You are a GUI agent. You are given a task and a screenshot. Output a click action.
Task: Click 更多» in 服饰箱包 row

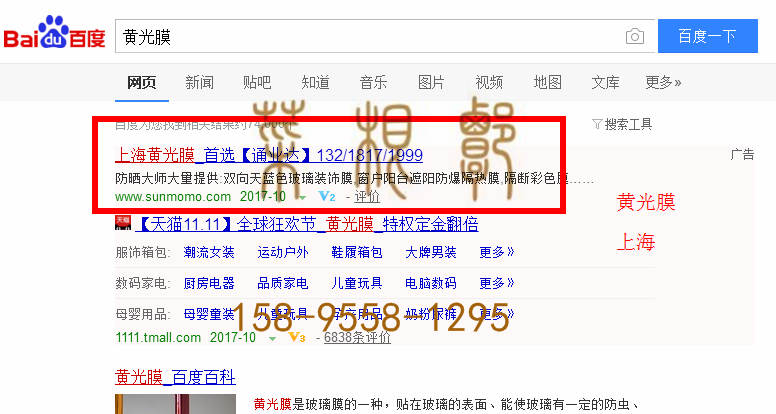coord(497,252)
